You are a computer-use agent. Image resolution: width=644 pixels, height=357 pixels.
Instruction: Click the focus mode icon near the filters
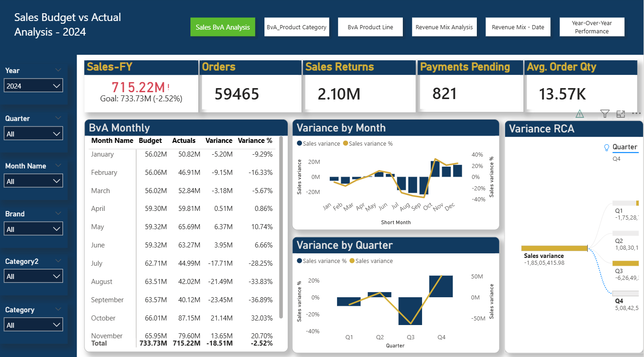point(621,114)
